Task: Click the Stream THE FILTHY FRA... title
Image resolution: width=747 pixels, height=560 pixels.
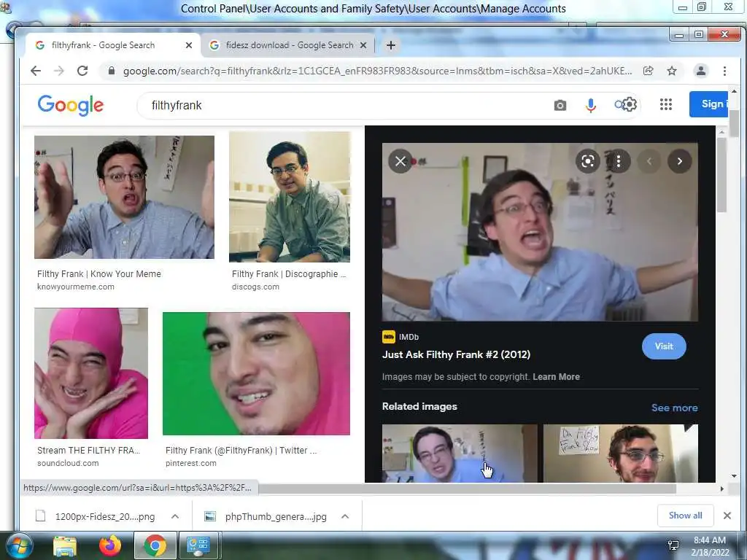Action: click(x=88, y=450)
